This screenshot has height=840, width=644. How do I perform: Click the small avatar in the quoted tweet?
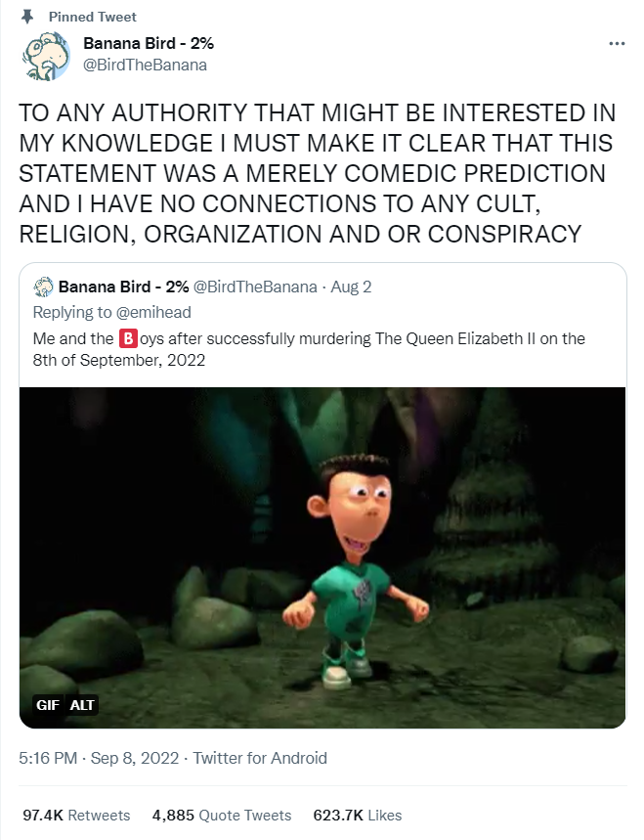43,287
